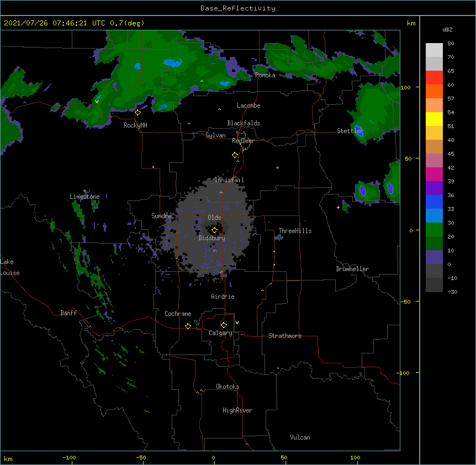Click the 80 value on the dBZ scale
The width and height of the screenshot is (476, 465).
pyautogui.click(x=451, y=44)
